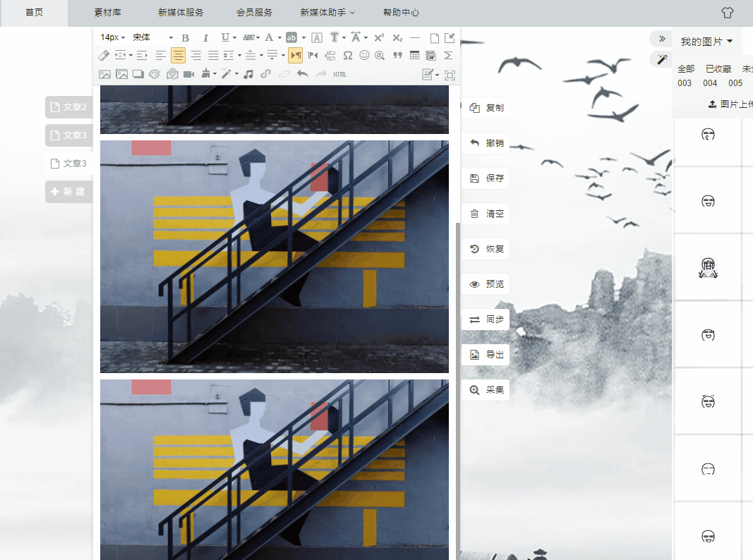Screen dimensions: 753x560
Task: Toggle HTML source view
Action: pos(339,75)
